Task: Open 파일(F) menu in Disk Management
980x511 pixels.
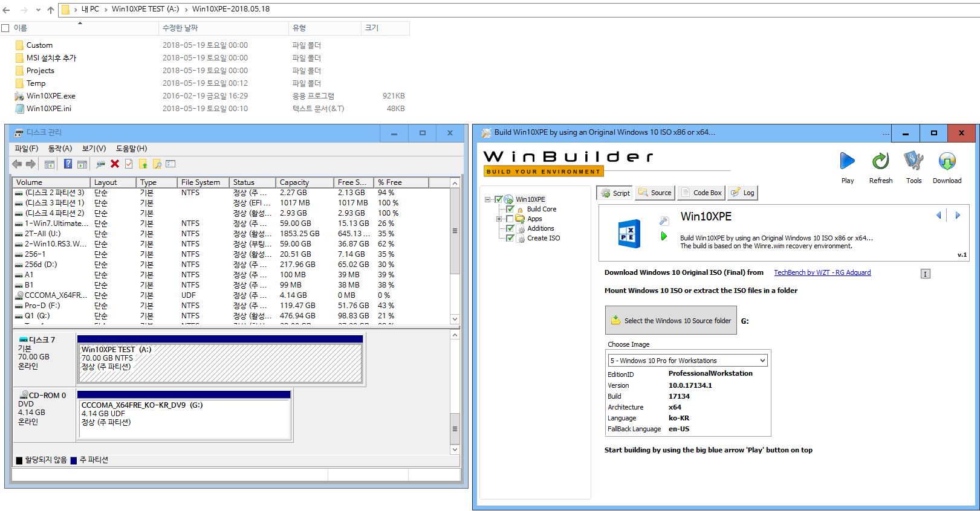Action: tap(26, 149)
